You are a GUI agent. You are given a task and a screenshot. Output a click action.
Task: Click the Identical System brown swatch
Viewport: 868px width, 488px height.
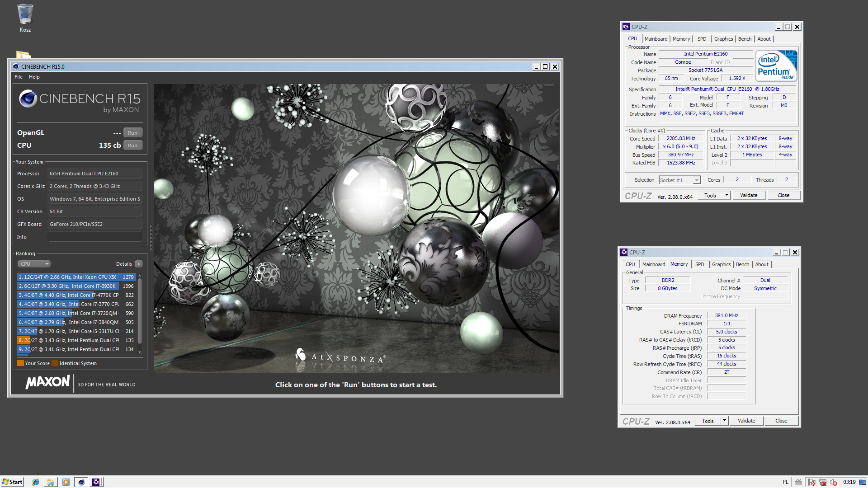pos(55,363)
